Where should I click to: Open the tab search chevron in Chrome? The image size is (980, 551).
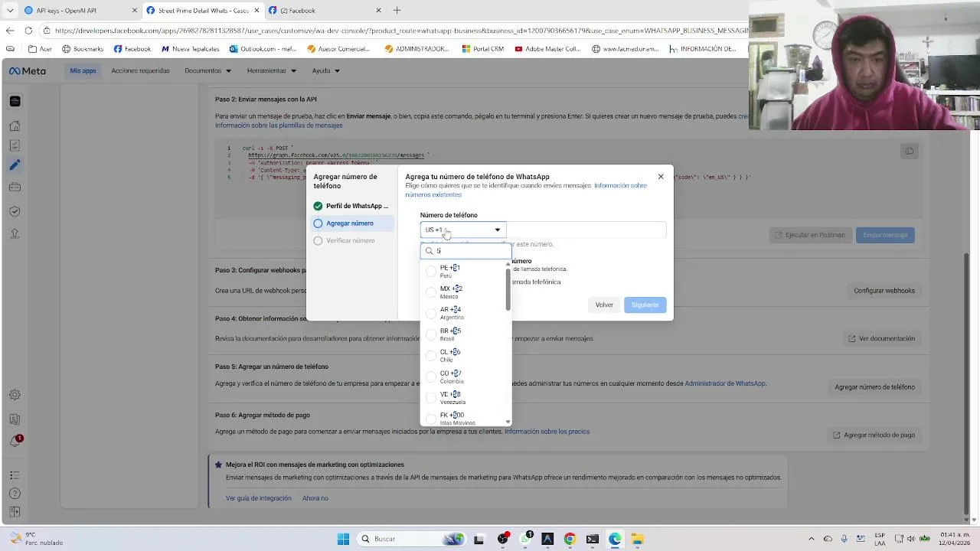[10, 11]
